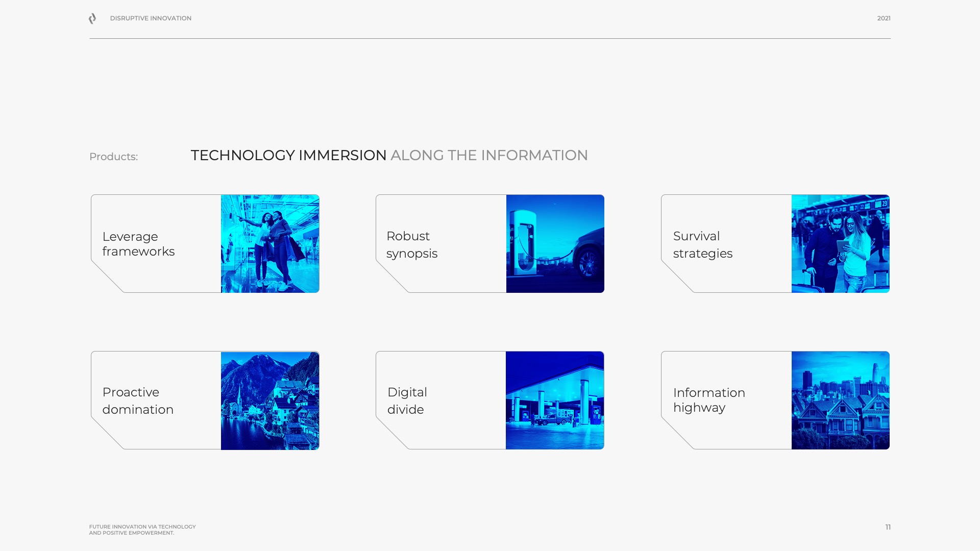Select the DISRUPTIVE INNOVATION header text
This screenshot has height=551, width=980.
[x=151, y=18]
